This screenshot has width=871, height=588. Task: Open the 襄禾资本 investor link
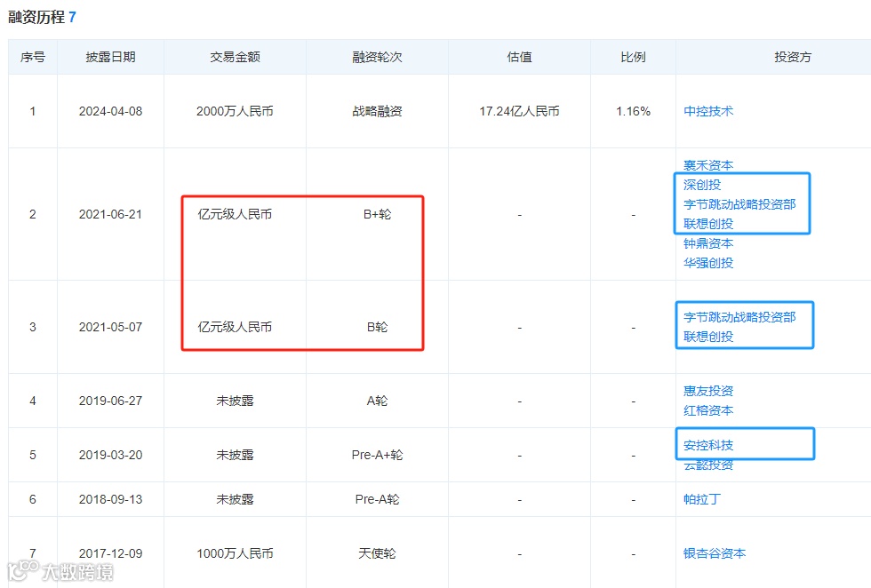708,165
